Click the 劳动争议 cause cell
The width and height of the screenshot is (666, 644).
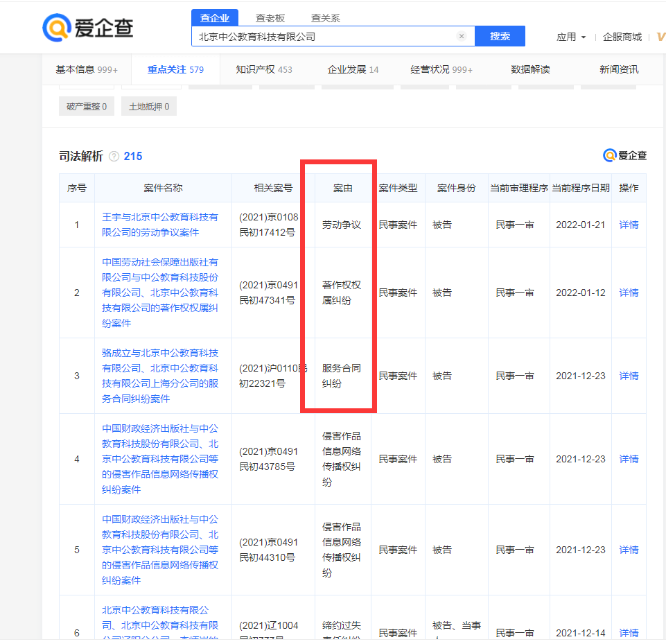point(342,225)
